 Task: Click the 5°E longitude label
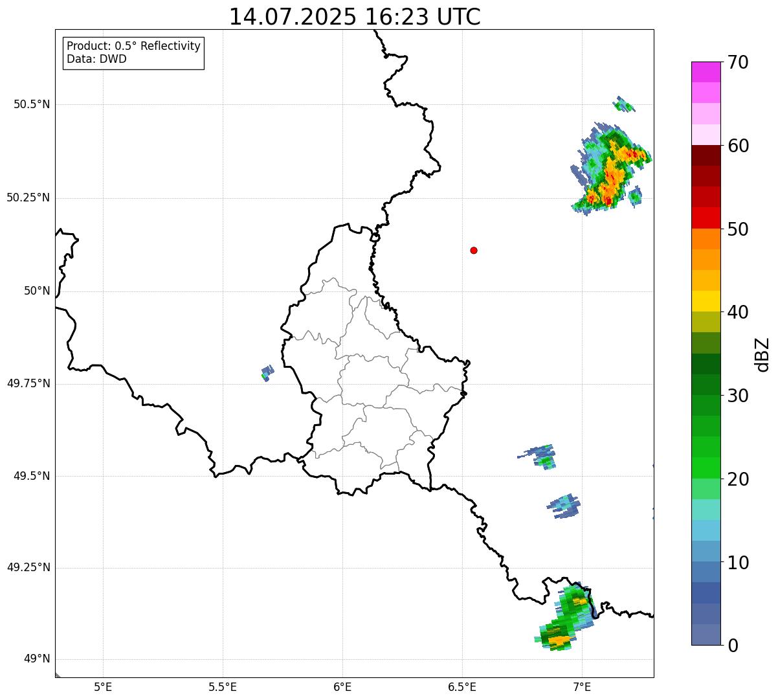pos(103,686)
